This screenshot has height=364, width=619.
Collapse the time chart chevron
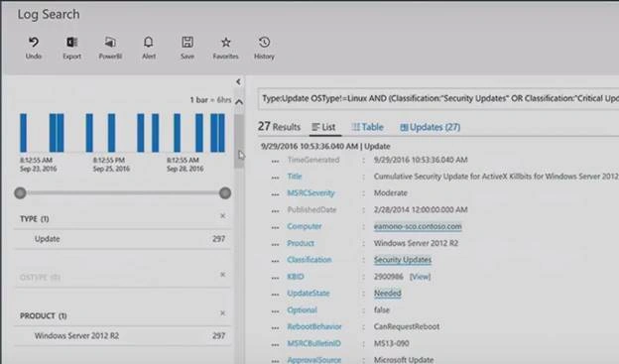(239, 102)
